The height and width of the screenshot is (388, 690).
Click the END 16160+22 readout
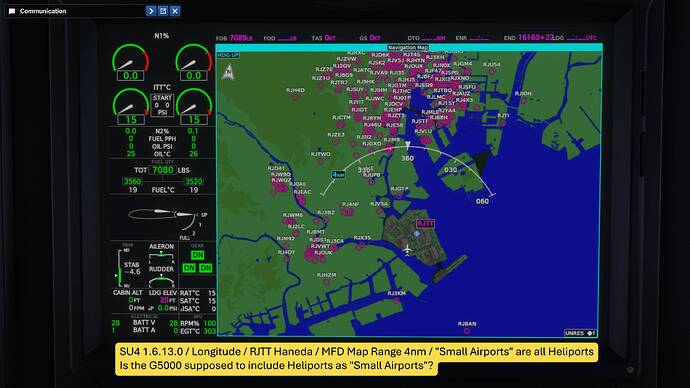529,37
